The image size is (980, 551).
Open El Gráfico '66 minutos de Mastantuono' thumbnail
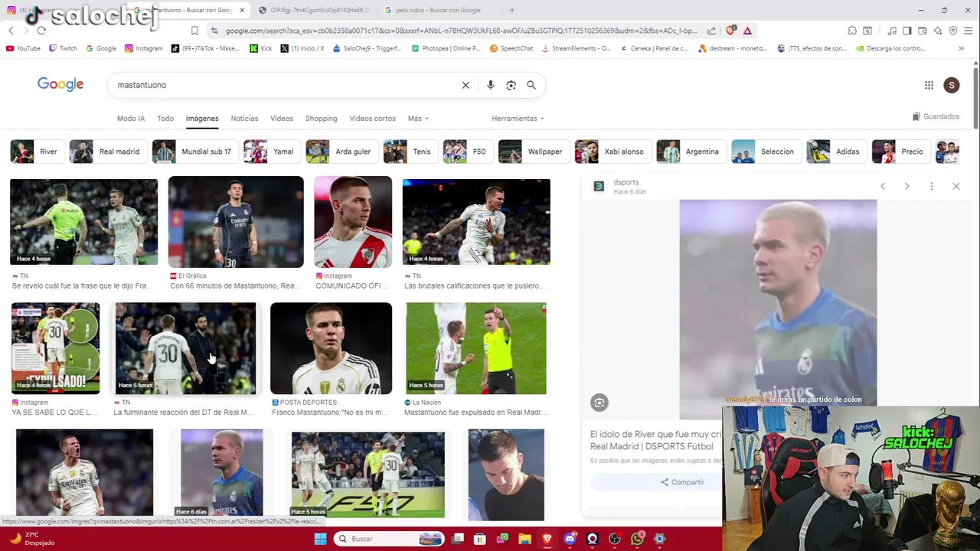[x=235, y=222]
